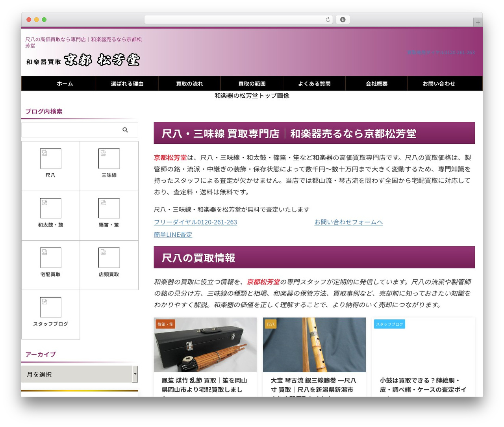Click the header tagline 尺八の高価買取なら専門店
Viewport: 504px width, 427px height.
[x=83, y=43]
